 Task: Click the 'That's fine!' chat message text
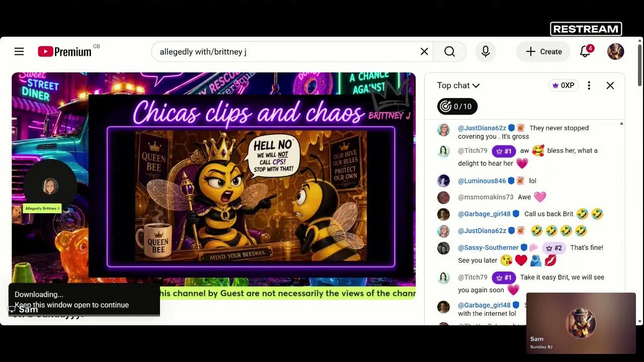click(587, 247)
